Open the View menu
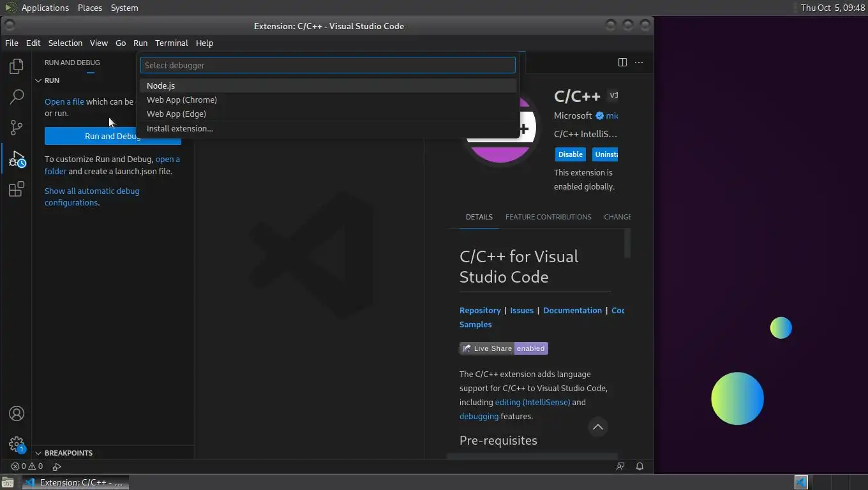Image resolution: width=868 pixels, height=490 pixels. point(99,43)
